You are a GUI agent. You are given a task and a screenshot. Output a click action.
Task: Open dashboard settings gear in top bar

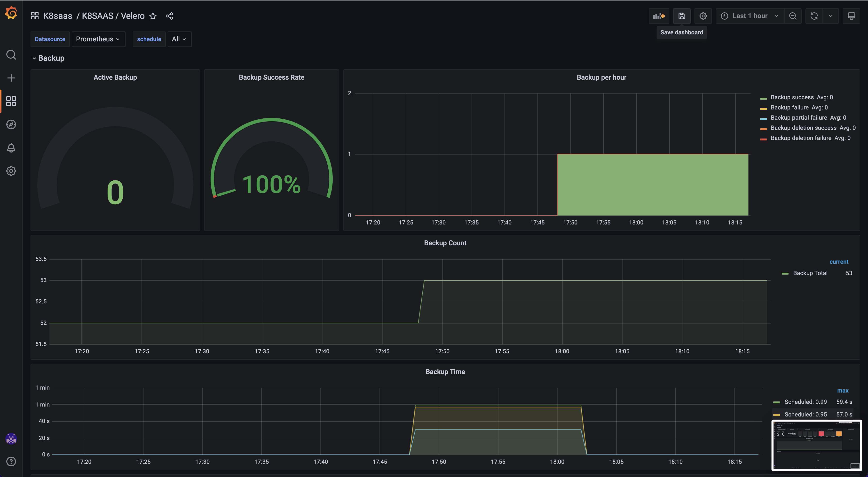pyautogui.click(x=703, y=16)
